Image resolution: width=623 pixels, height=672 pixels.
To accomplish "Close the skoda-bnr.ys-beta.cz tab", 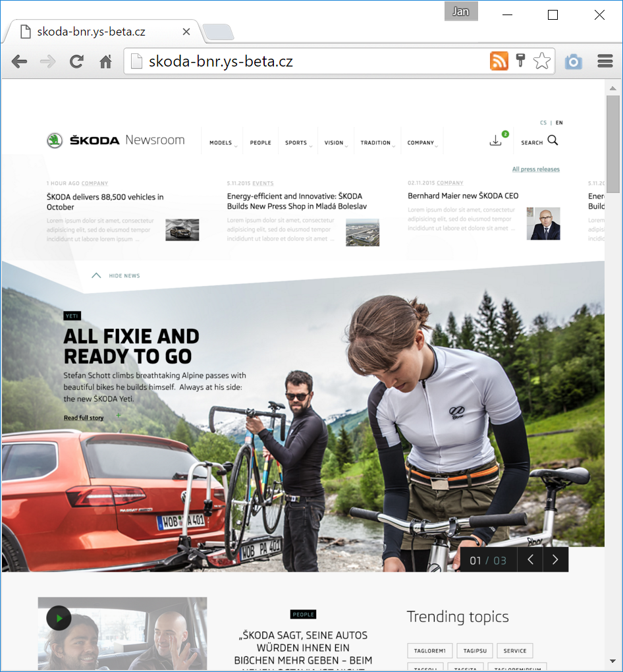I will point(186,32).
